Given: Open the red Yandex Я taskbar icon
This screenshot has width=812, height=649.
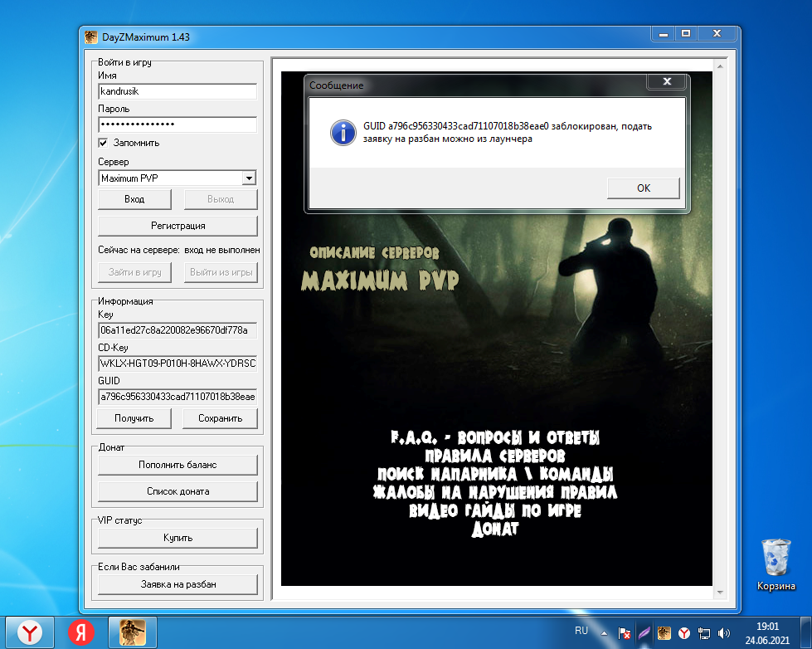Looking at the screenshot, I should (x=81, y=633).
